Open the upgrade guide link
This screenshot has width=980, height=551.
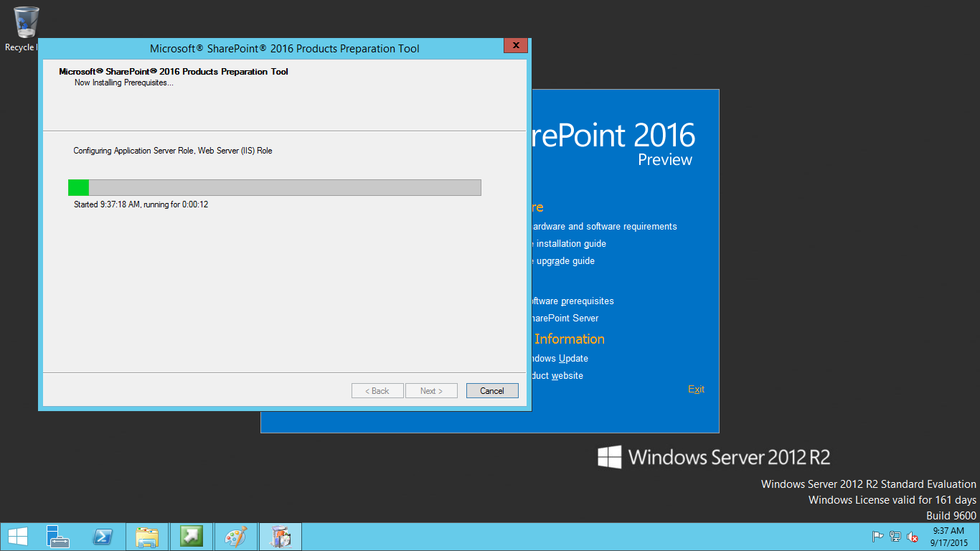coord(563,261)
